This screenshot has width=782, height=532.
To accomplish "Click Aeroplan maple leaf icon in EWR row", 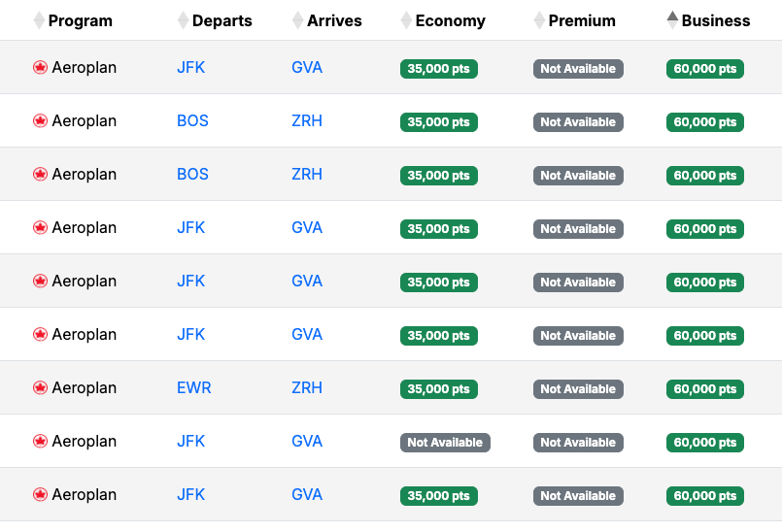I will (40, 388).
